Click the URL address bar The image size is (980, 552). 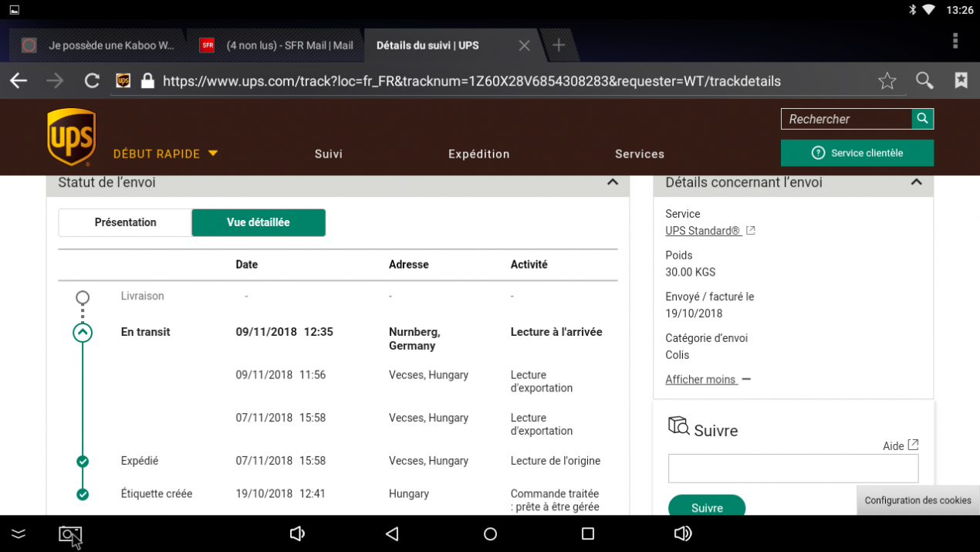pyautogui.click(x=471, y=81)
